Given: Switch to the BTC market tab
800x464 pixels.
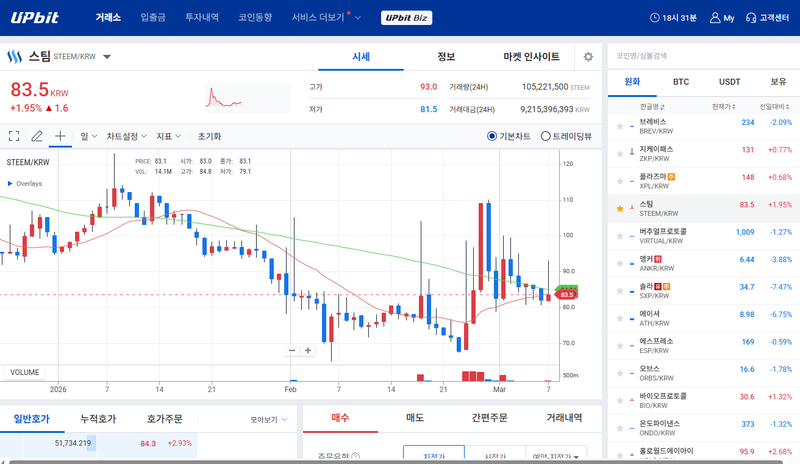Looking at the screenshot, I should point(681,81).
